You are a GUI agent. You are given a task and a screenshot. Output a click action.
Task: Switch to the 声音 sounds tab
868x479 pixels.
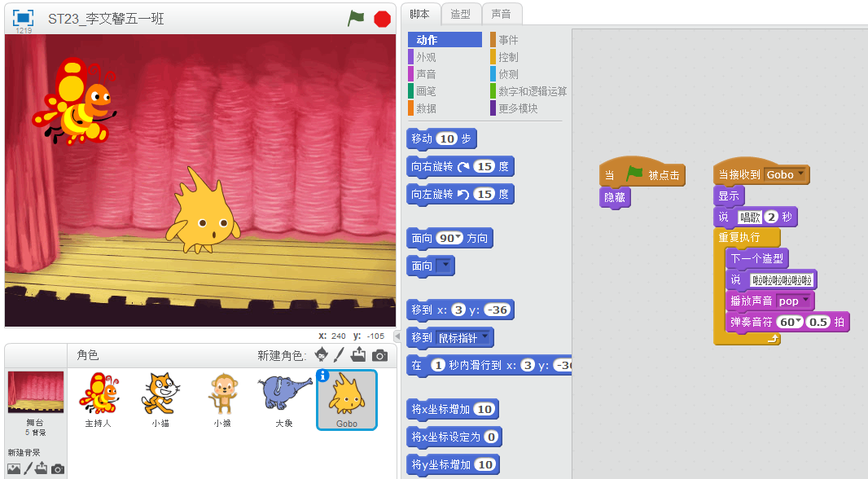coord(502,14)
